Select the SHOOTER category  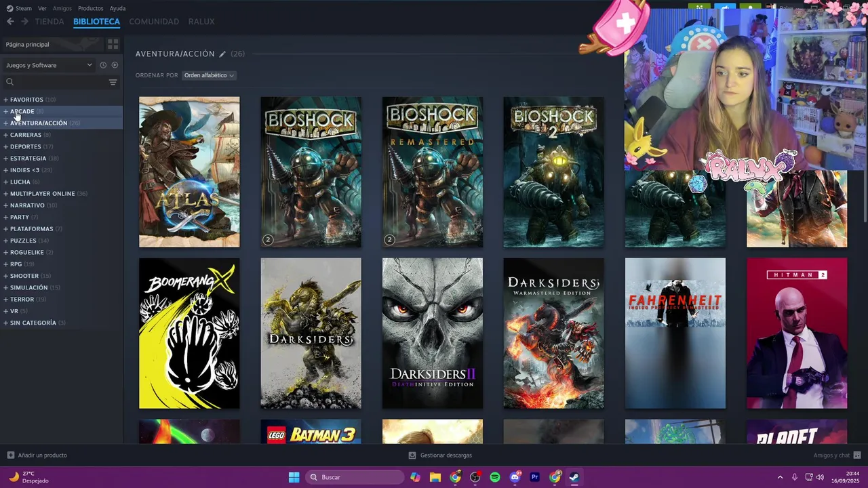coord(24,276)
